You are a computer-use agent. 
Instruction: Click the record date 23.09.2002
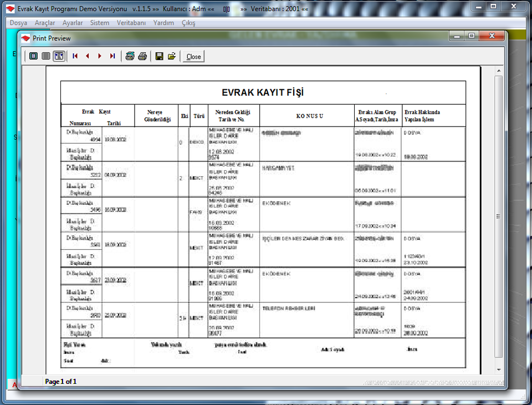coord(115,280)
